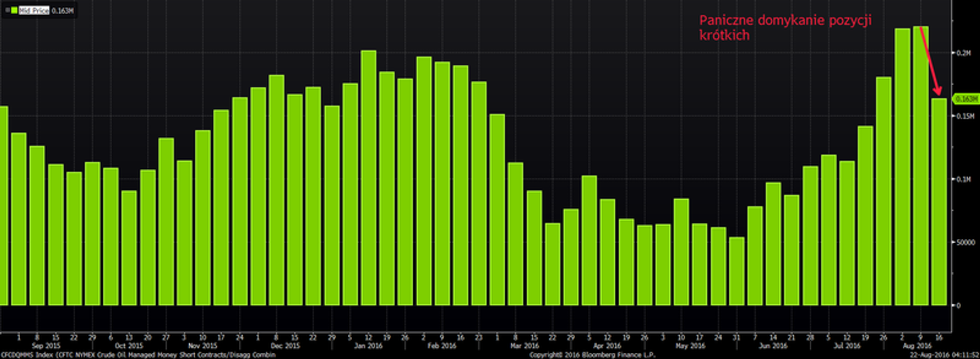980x359 pixels.
Task: Click the Bloomberg Finance copyright text
Action: (x=592, y=355)
